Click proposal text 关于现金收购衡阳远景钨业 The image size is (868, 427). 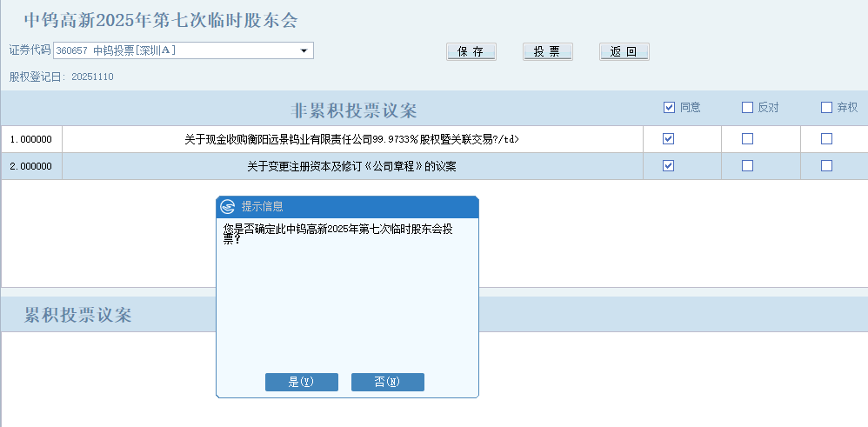(352, 139)
